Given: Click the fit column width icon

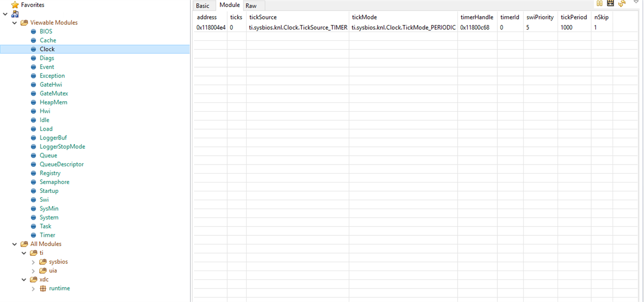Looking at the screenshot, I should (x=610, y=3).
